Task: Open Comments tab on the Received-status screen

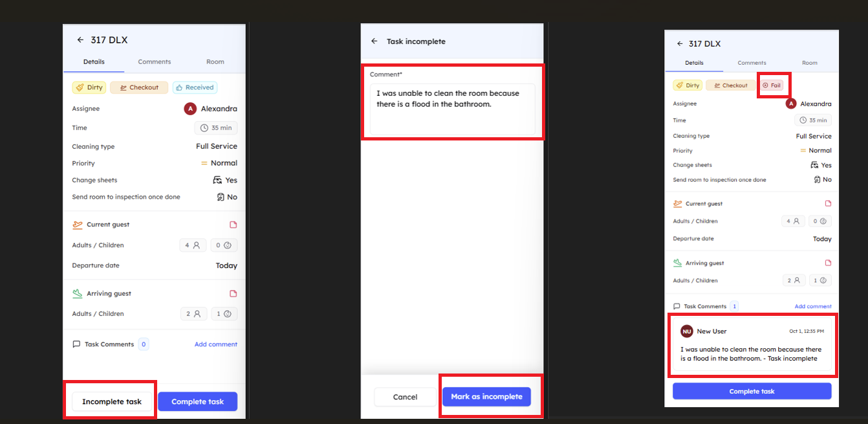Action: click(x=155, y=61)
